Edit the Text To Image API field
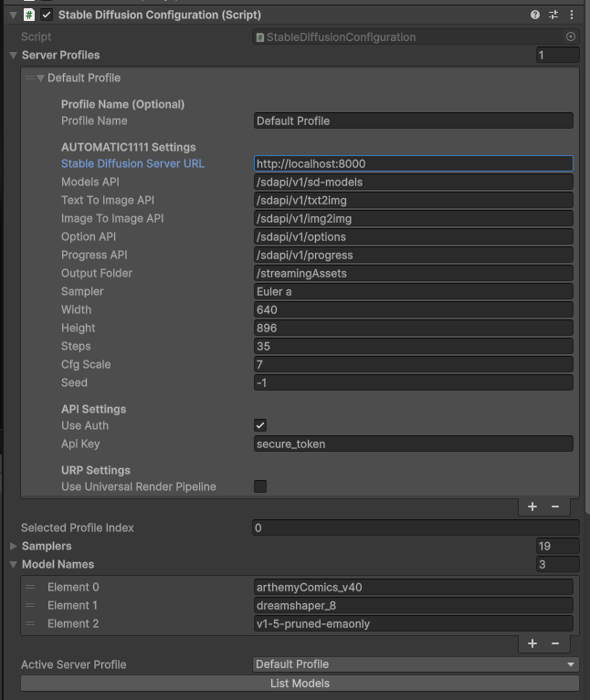The width and height of the screenshot is (590, 700). [414, 200]
